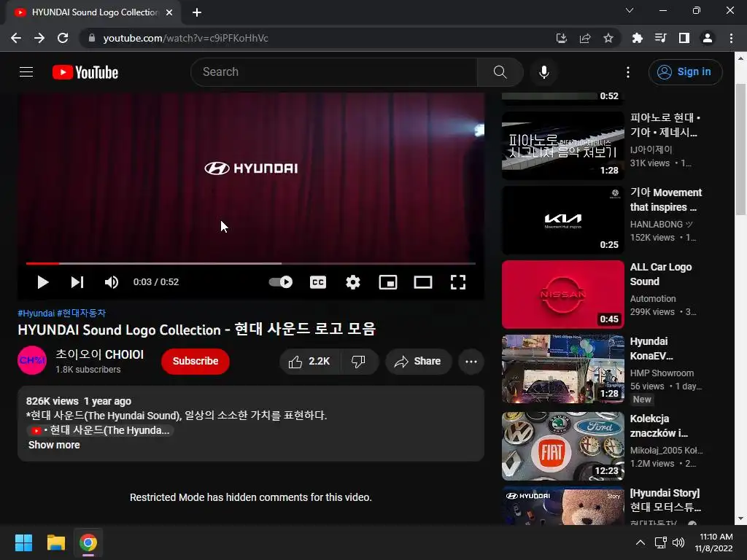Expand description with Show more
Viewport: 747px width, 560px height.
54,445
